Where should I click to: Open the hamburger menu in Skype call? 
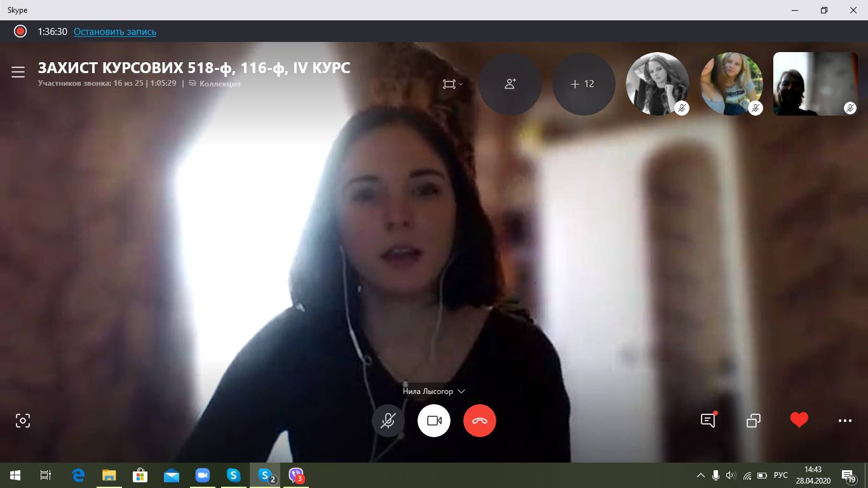pyautogui.click(x=18, y=72)
